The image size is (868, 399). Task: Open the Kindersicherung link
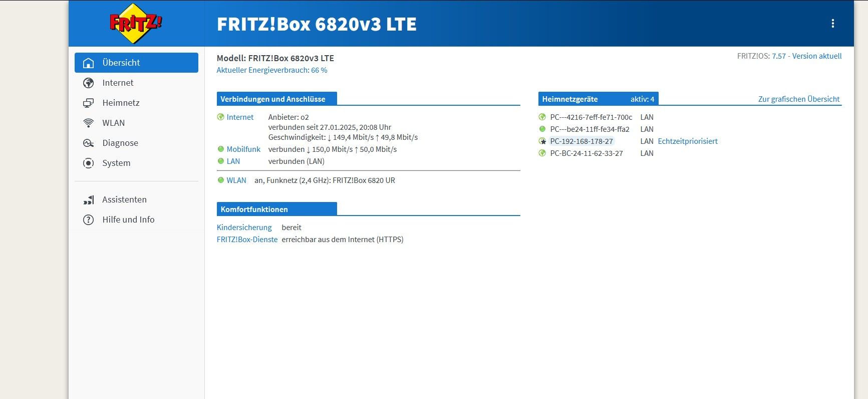[244, 228]
